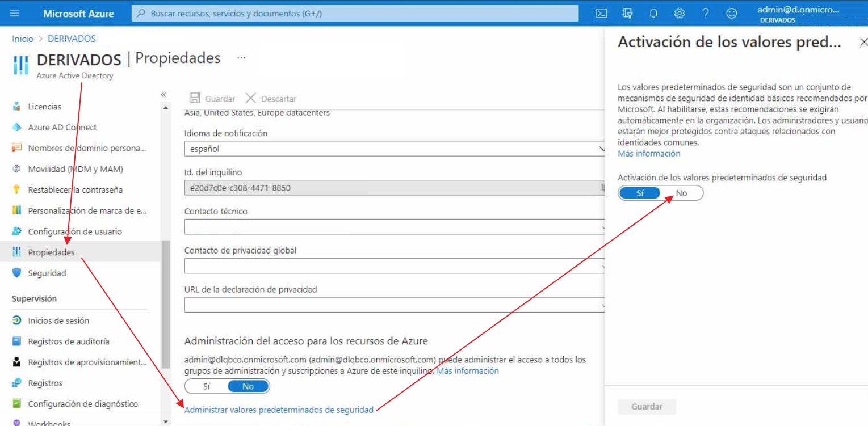The width and height of the screenshot is (868, 426).
Task: Click the Seguridad shield icon
Action: 16,273
